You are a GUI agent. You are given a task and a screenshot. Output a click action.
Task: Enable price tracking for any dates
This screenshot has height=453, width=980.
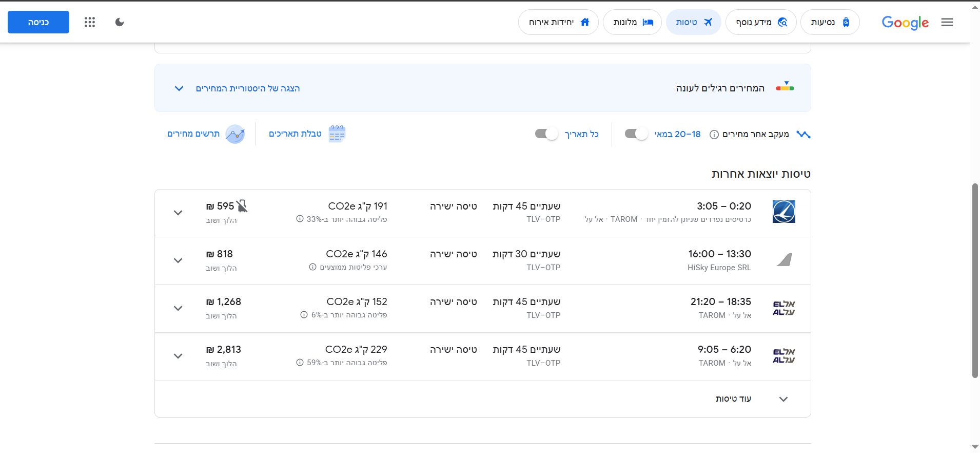coord(546,134)
